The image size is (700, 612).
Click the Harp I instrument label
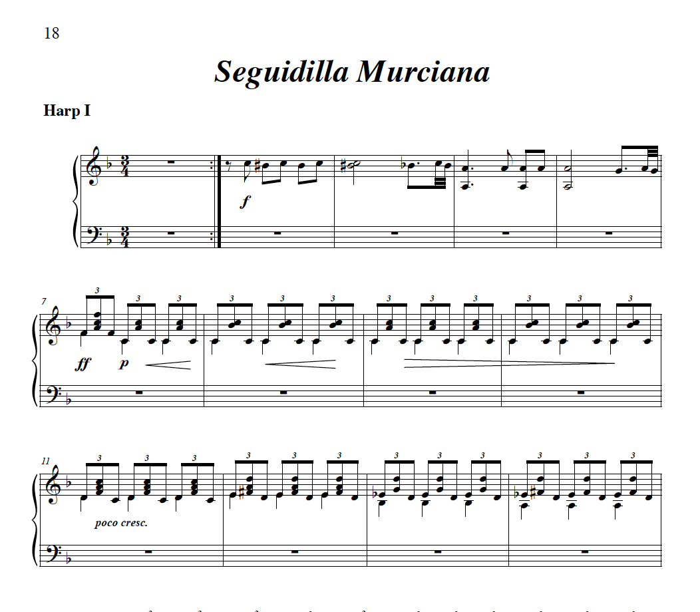coord(67,110)
